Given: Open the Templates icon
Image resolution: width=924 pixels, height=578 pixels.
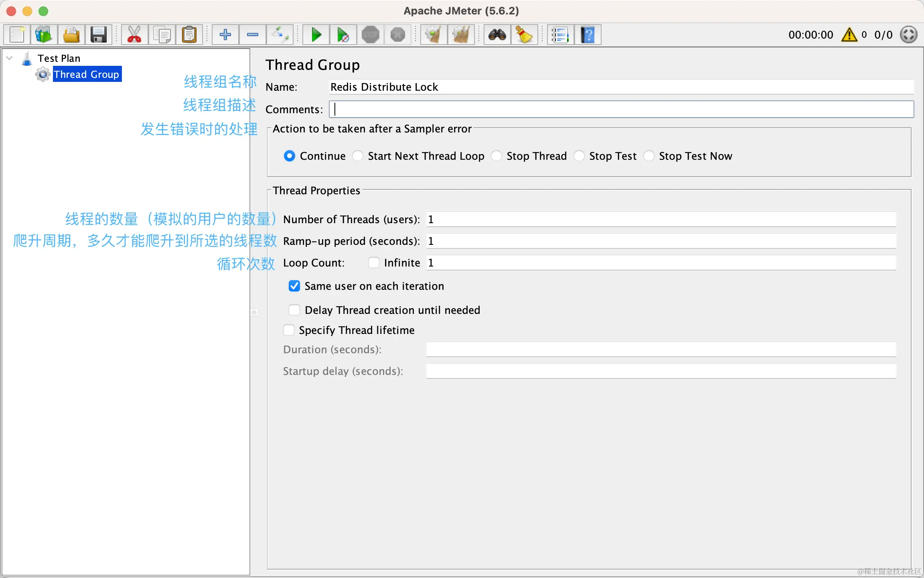Looking at the screenshot, I should click(44, 35).
